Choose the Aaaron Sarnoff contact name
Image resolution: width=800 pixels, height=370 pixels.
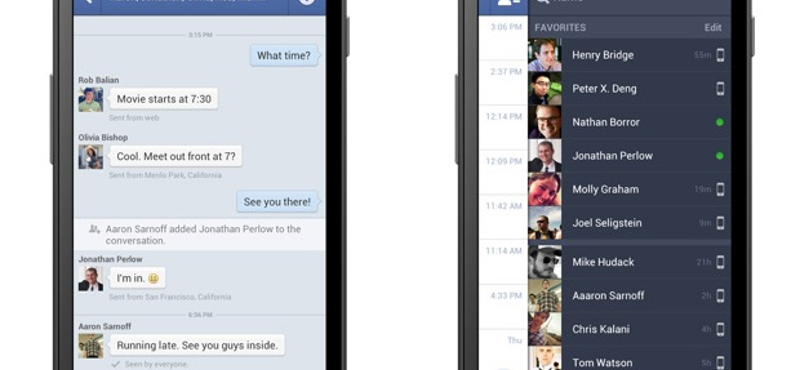[x=608, y=296]
